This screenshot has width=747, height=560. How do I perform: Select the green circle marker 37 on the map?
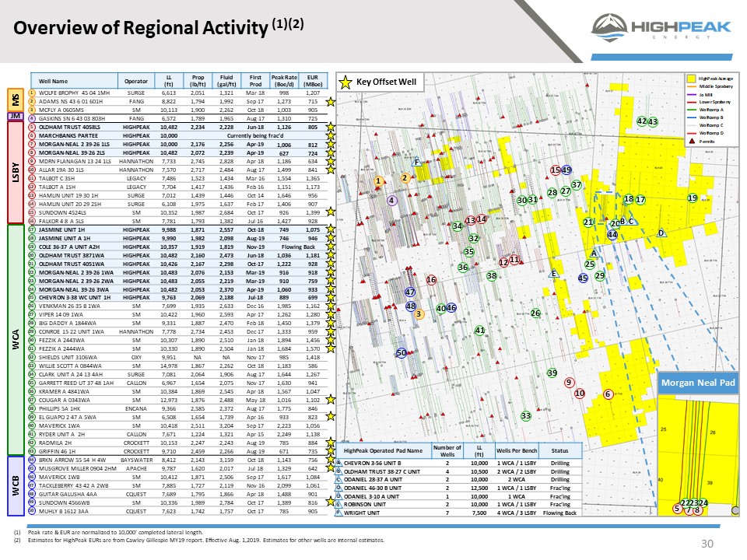coord(577,185)
